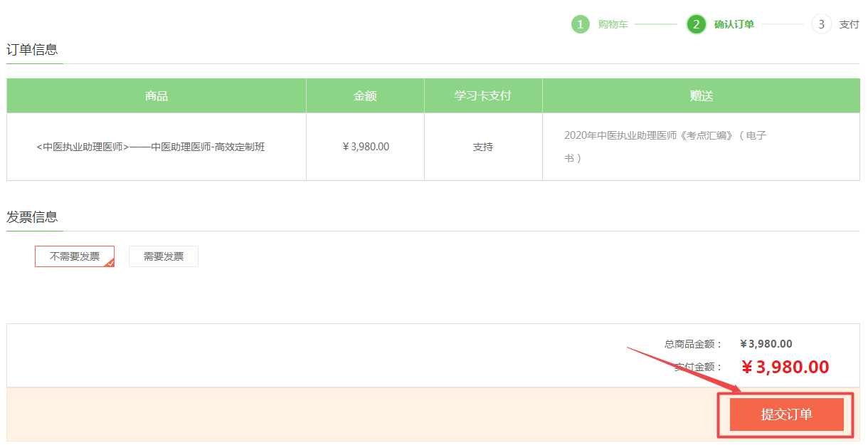Select the 需要发票 option
868x448 pixels.
pyautogui.click(x=164, y=256)
